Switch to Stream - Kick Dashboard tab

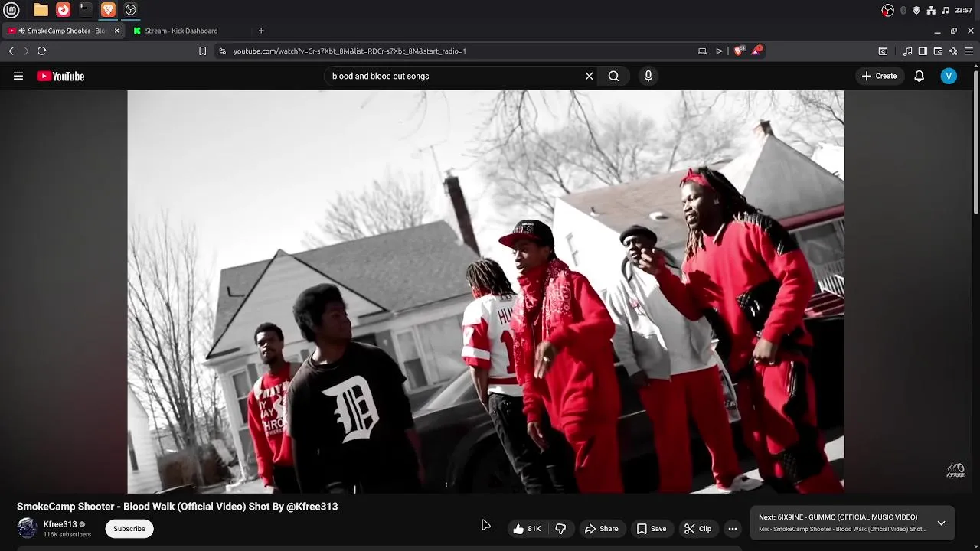click(181, 31)
